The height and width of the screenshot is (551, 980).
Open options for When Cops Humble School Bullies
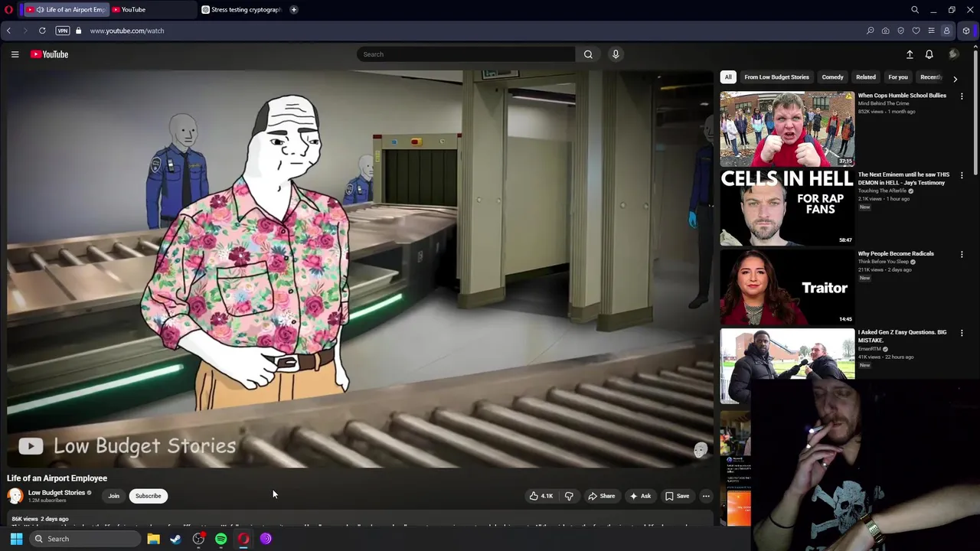[x=962, y=96]
